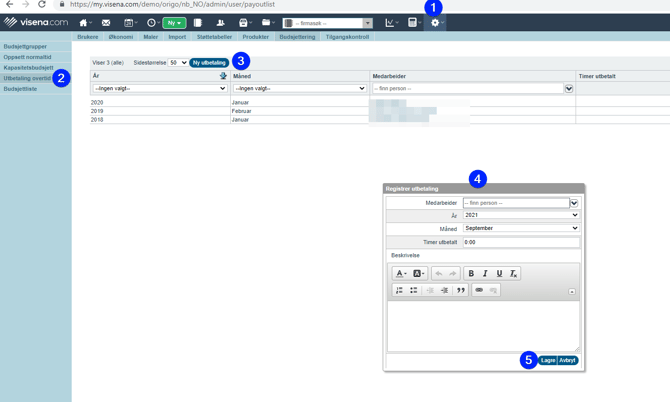Switch to the Støttetabeller tab

pos(214,37)
